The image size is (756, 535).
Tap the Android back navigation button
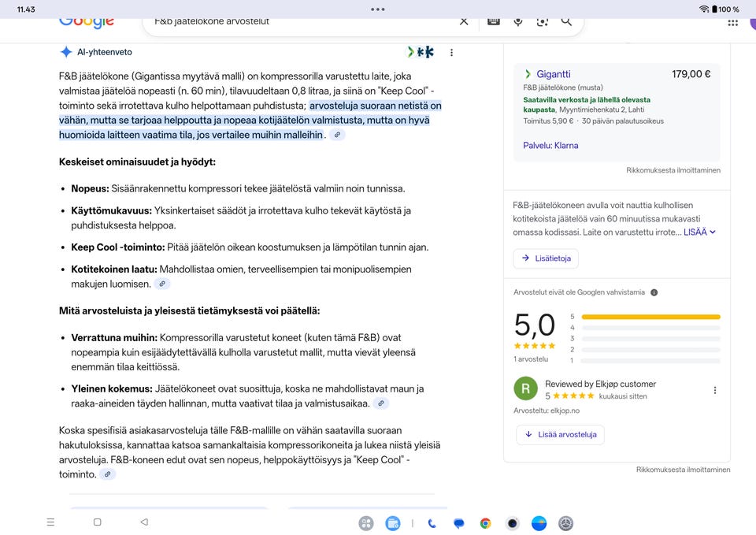pos(143,522)
